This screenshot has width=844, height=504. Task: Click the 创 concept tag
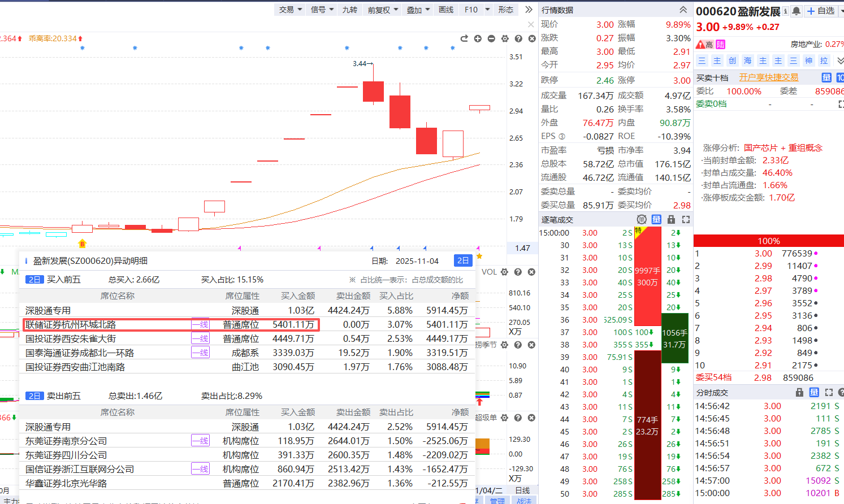point(732,60)
